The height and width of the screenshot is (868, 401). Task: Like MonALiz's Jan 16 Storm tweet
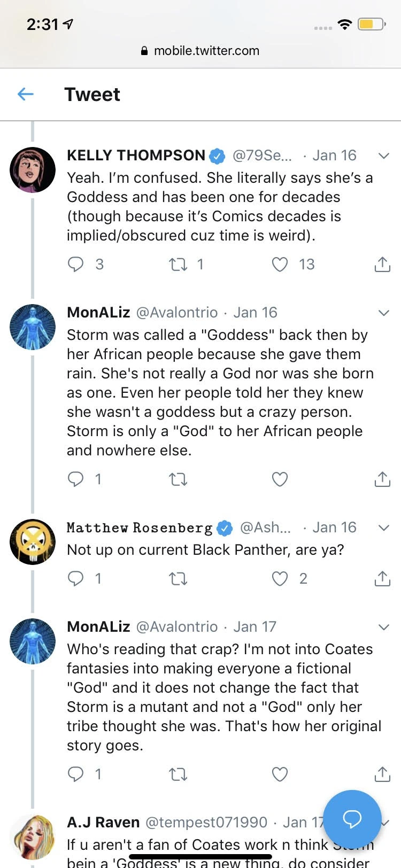tap(280, 479)
